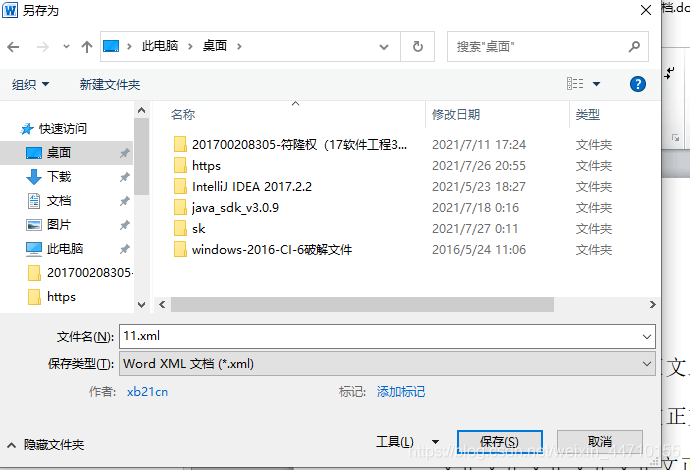Click folder icon of sk row
Screen dimensions: 690x470
click(x=180, y=229)
